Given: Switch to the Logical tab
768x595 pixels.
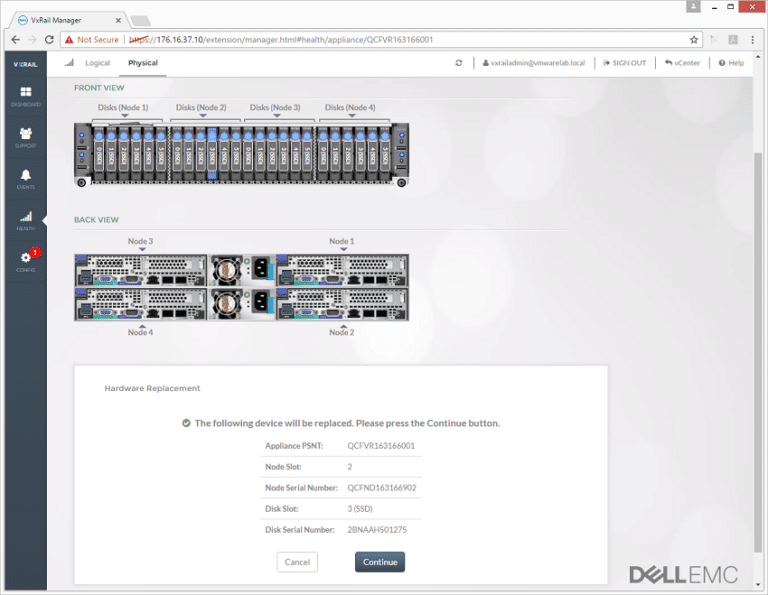Looking at the screenshot, I should click(x=97, y=63).
